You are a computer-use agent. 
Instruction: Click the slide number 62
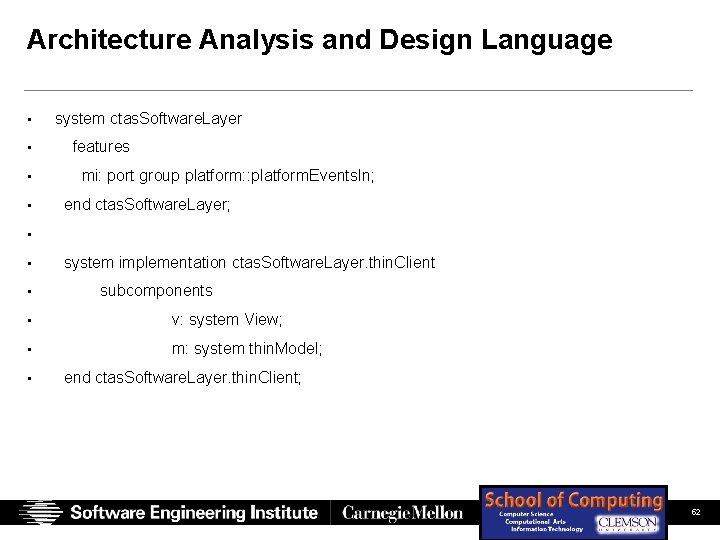tap(696, 512)
